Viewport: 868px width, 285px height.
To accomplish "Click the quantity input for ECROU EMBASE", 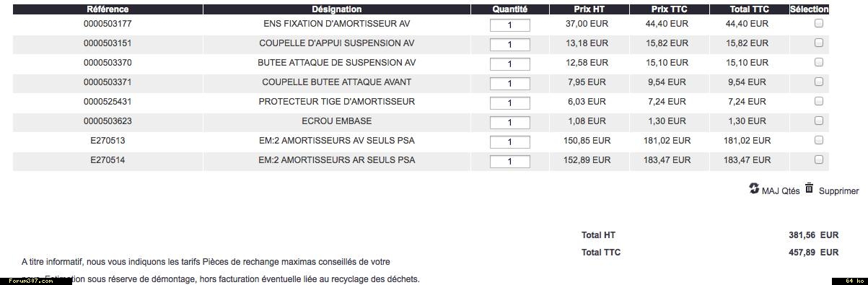I will (510, 123).
